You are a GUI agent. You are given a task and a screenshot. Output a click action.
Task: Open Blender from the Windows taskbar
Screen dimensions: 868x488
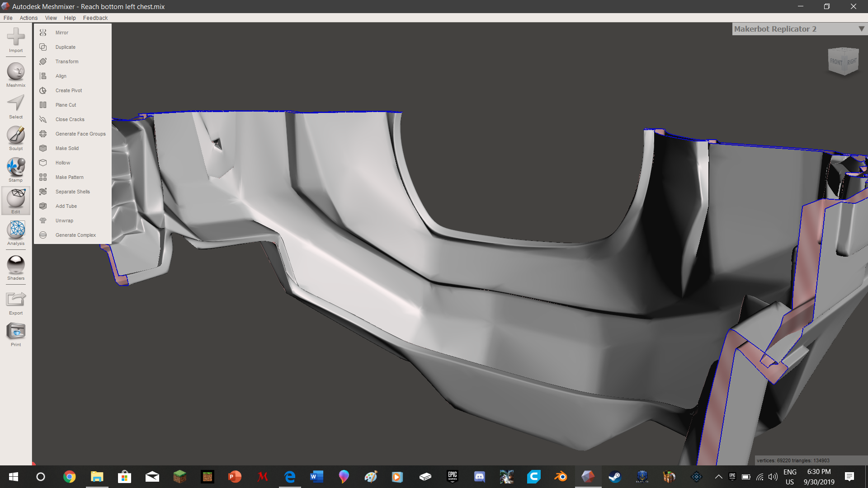point(561,477)
